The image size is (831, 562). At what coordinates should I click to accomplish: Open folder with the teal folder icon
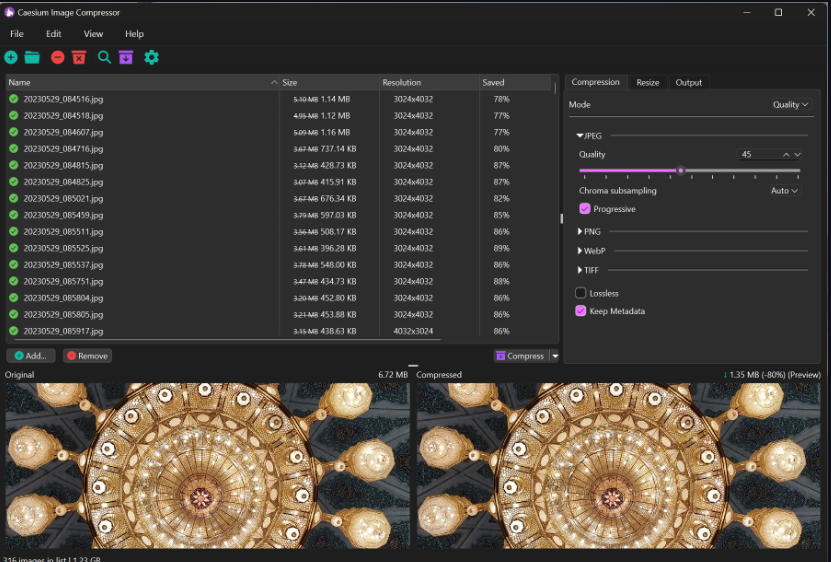(32, 57)
